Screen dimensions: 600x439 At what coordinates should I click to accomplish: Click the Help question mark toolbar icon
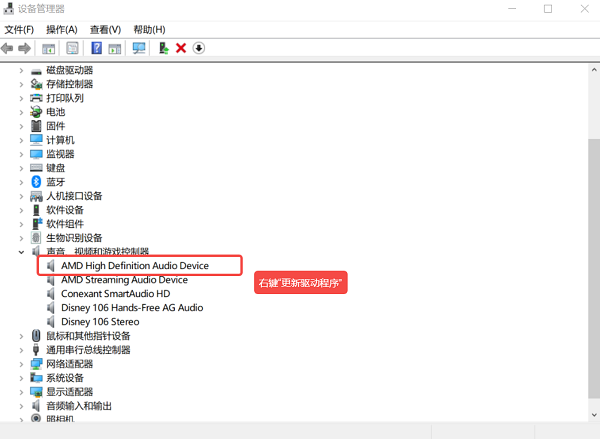(96, 48)
